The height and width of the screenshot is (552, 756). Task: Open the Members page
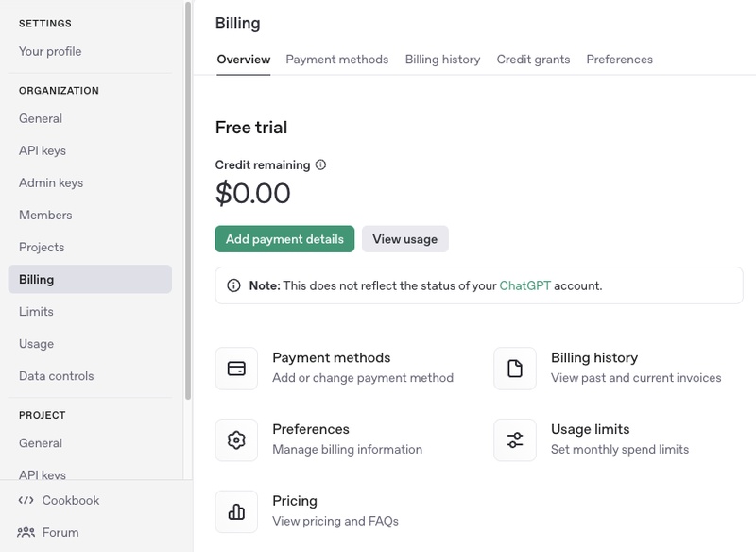point(45,215)
